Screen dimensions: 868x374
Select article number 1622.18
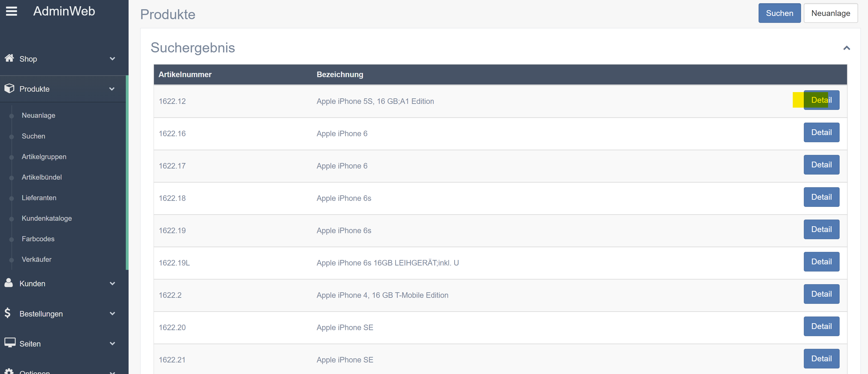172,198
